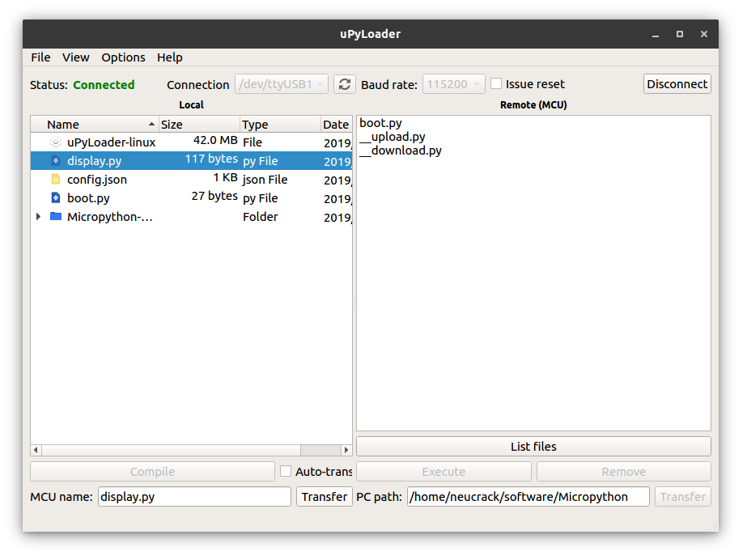The image size is (747, 560).
Task: Click the refresh serial ports icon
Action: pyautogui.click(x=345, y=83)
